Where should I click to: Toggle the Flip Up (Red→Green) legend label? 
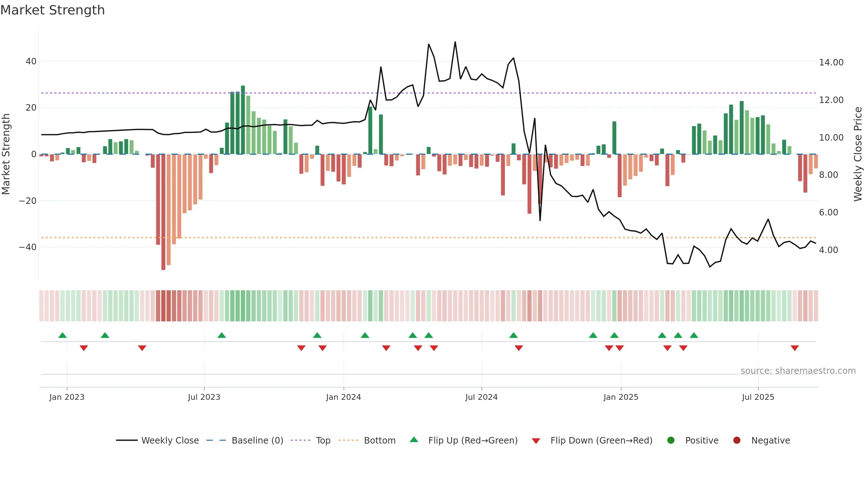tap(473, 440)
